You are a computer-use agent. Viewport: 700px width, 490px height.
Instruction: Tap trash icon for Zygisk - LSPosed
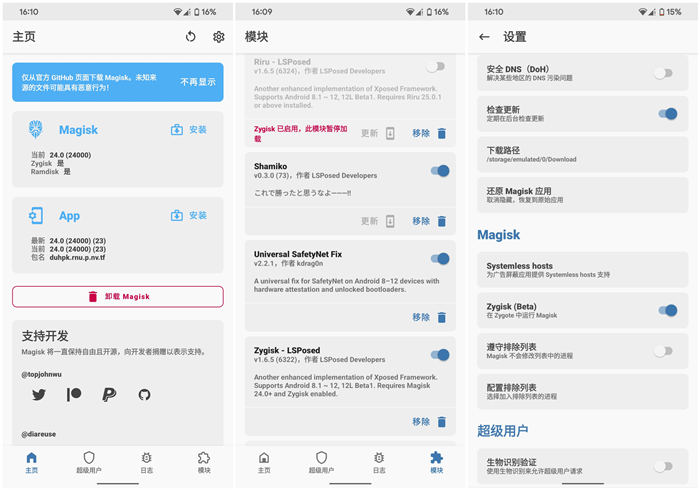pyautogui.click(x=442, y=422)
